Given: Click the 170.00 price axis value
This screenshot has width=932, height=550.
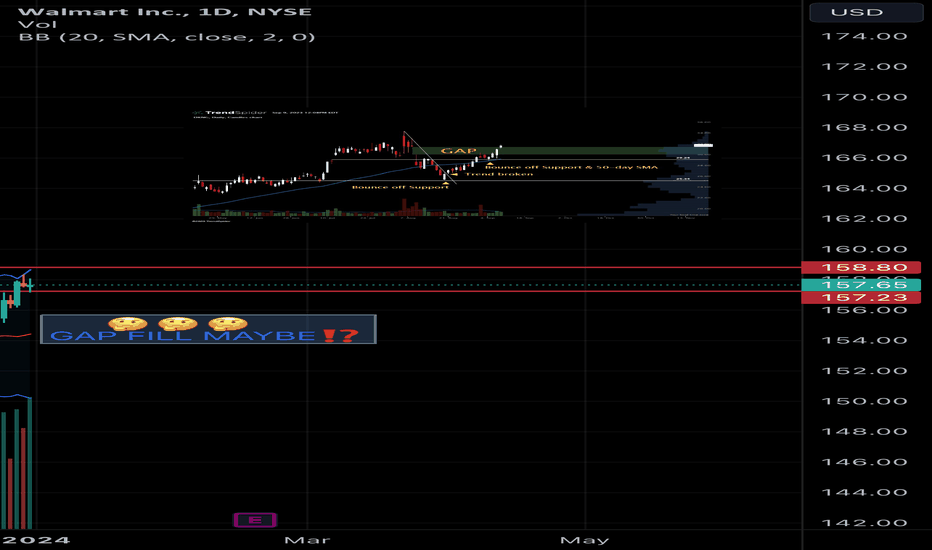Looking at the screenshot, I should tap(864, 97).
